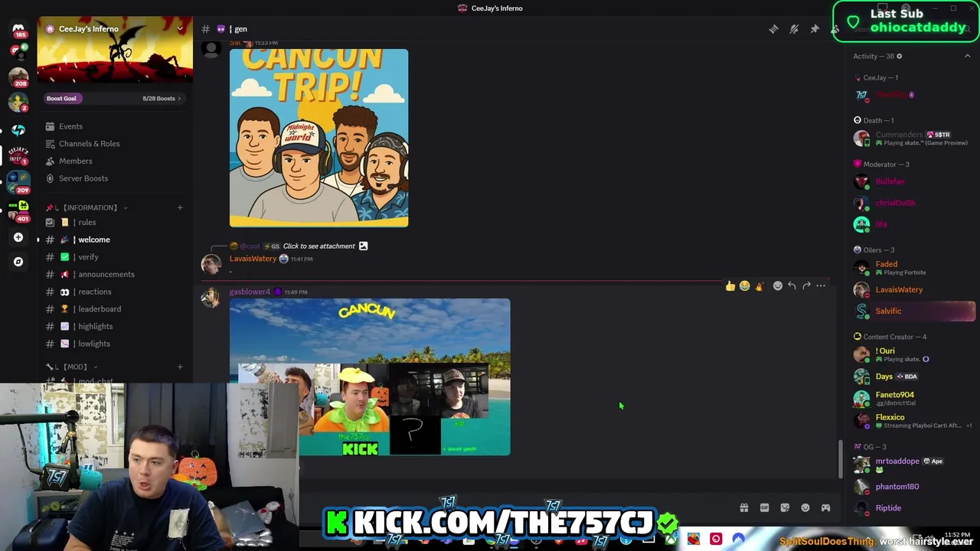
Task: Open more options ellipsis on message
Action: (x=821, y=286)
